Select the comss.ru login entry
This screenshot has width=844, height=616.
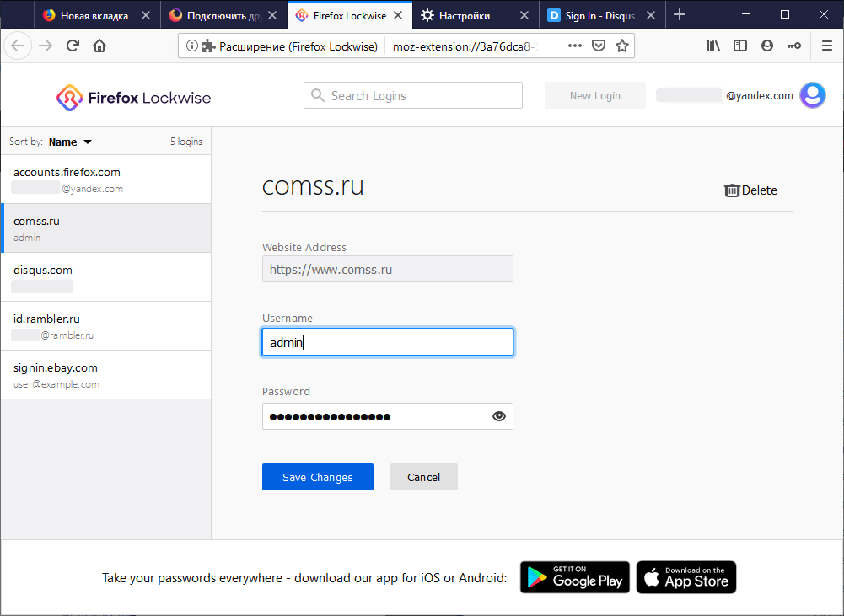pyautogui.click(x=106, y=228)
